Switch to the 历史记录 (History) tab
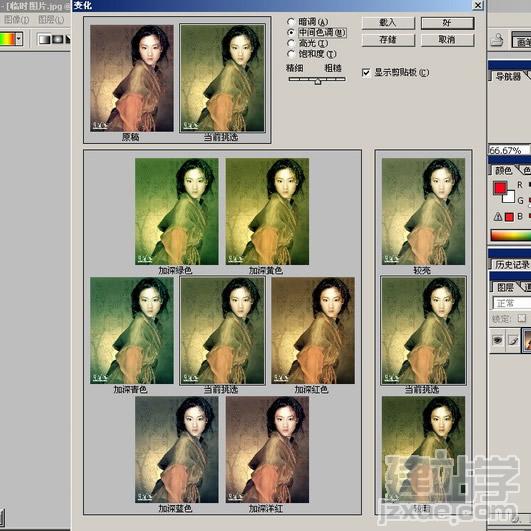The image size is (531, 531). tap(511, 264)
